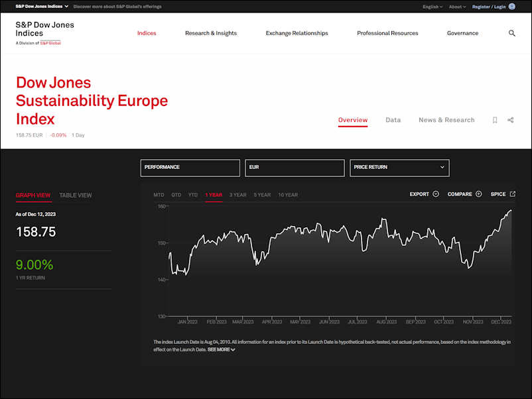Open the PRICE RETURN dropdown
Image resolution: width=532 pixels, height=399 pixels.
tap(399, 168)
